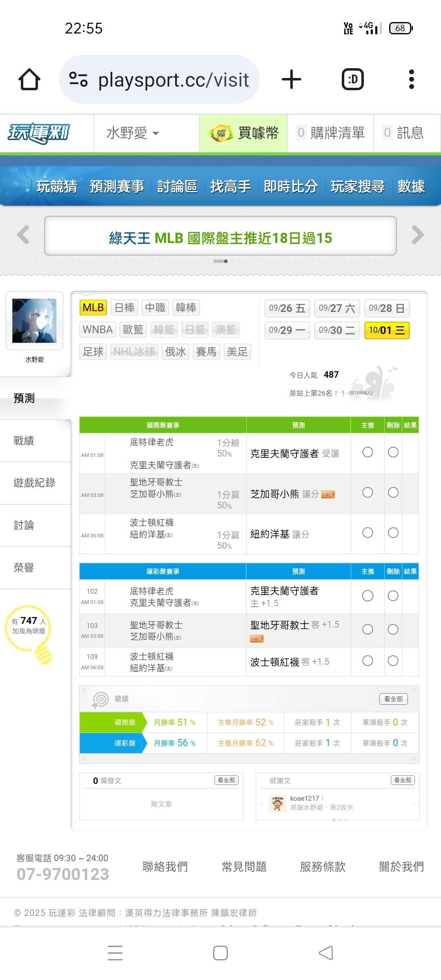The width and height of the screenshot is (441, 980).
Task: Show the previous banner announcement
Action: (23, 235)
